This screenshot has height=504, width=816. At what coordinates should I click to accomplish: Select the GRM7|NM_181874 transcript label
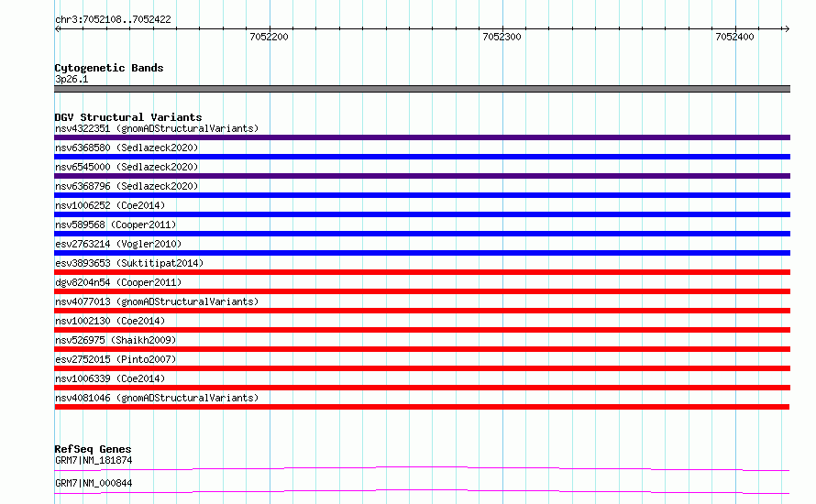94,460
